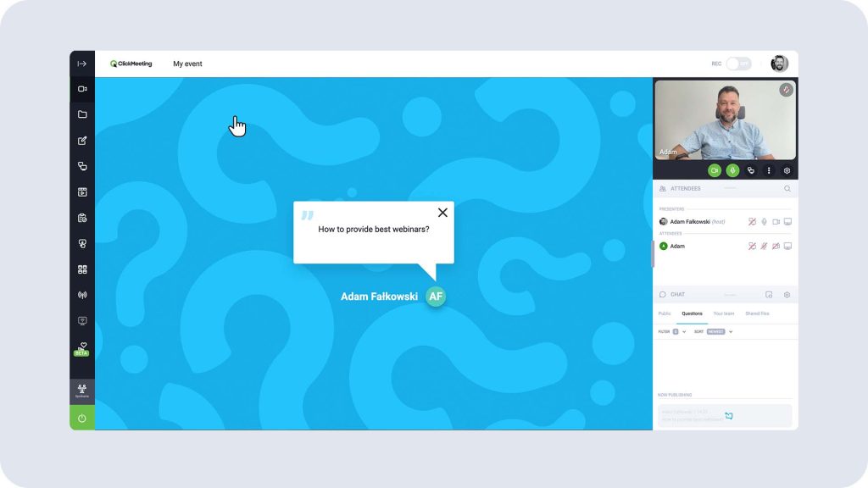
Task: Open chat settings gear
Action: (x=787, y=295)
